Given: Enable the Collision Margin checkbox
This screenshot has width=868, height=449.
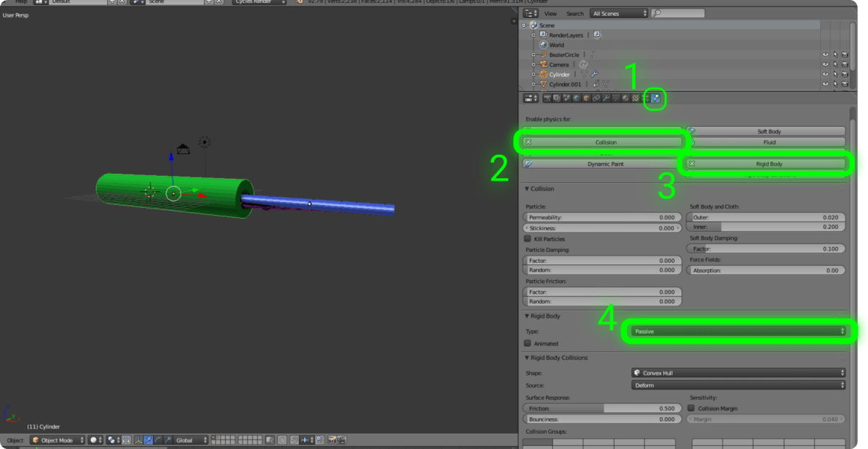Looking at the screenshot, I should pos(691,408).
